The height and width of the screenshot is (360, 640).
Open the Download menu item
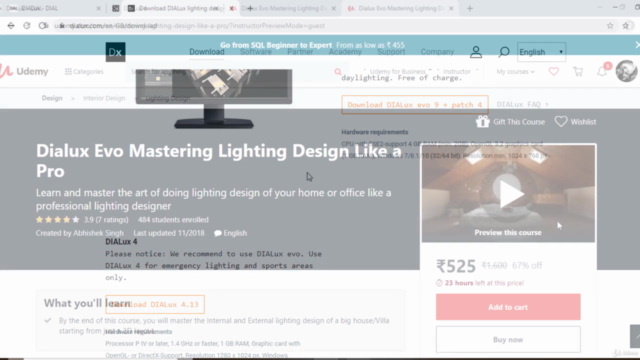click(x=207, y=52)
